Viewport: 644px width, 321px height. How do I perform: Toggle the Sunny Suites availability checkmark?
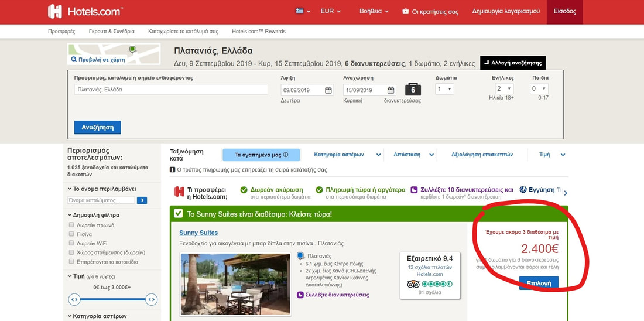[178, 214]
